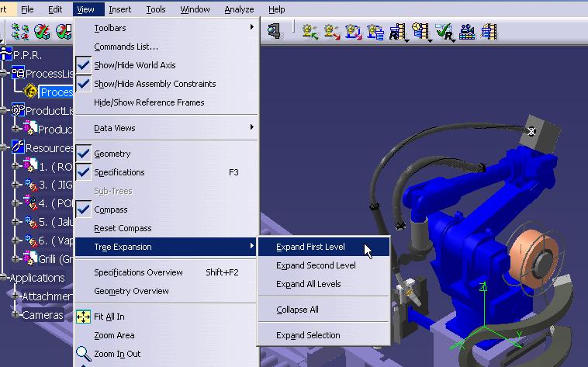Open the Window menu
This screenshot has width=588, height=367.
[x=195, y=9]
